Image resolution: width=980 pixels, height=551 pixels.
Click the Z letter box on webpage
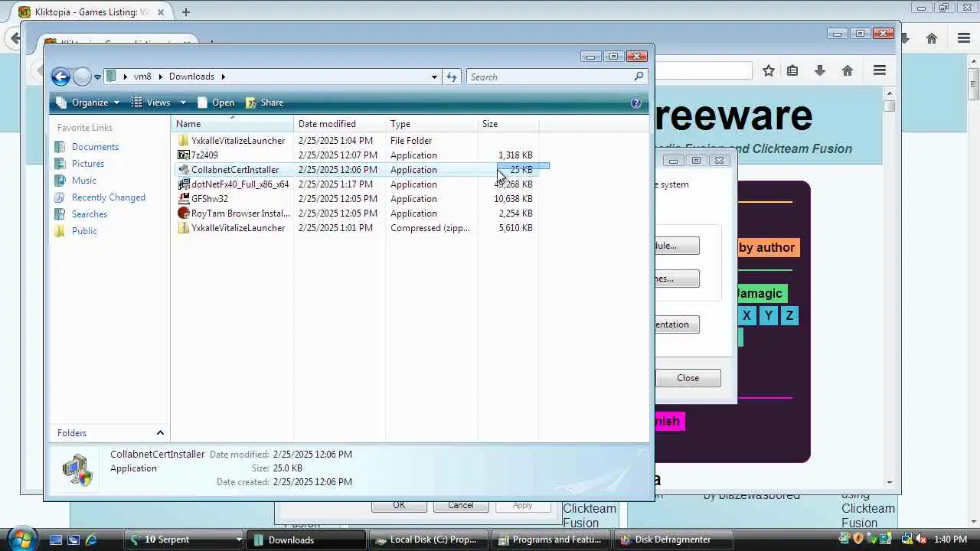pos(789,315)
